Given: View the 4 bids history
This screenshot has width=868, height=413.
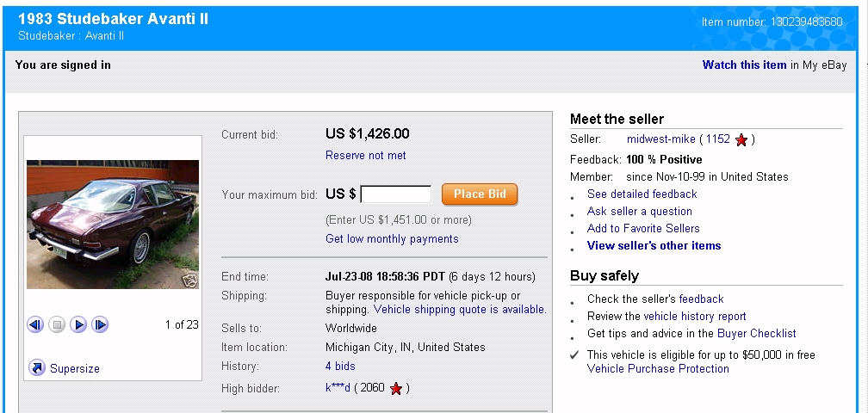Looking at the screenshot, I should click(x=340, y=367).
